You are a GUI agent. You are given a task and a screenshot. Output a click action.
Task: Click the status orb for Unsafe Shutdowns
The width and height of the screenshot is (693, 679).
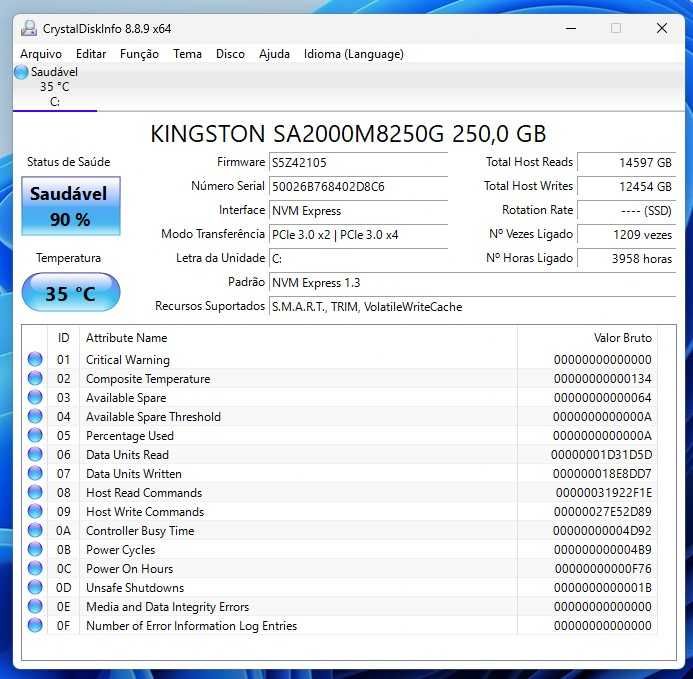(x=35, y=587)
